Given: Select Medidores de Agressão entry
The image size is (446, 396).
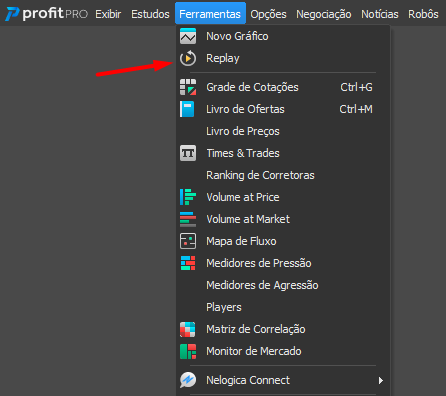Looking at the screenshot, I should point(283,285).
